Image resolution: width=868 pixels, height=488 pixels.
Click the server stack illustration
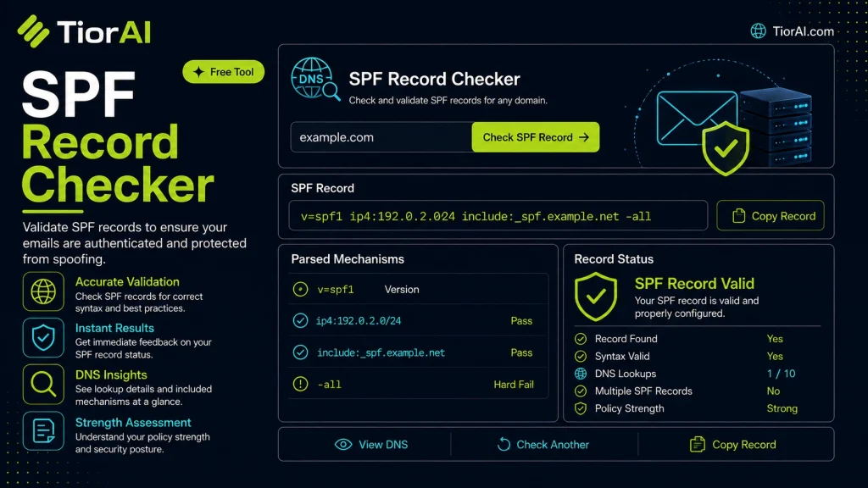tap(776, 126)
